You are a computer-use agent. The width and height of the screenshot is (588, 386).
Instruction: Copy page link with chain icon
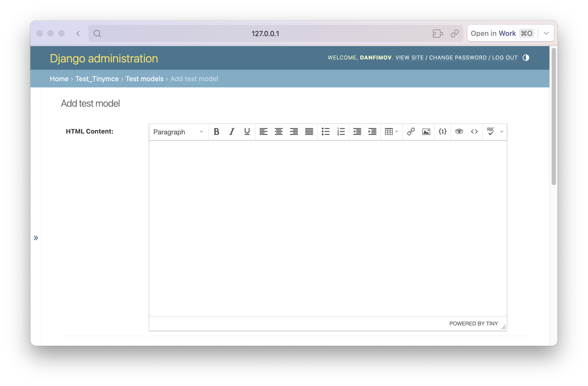coord(455,33)
